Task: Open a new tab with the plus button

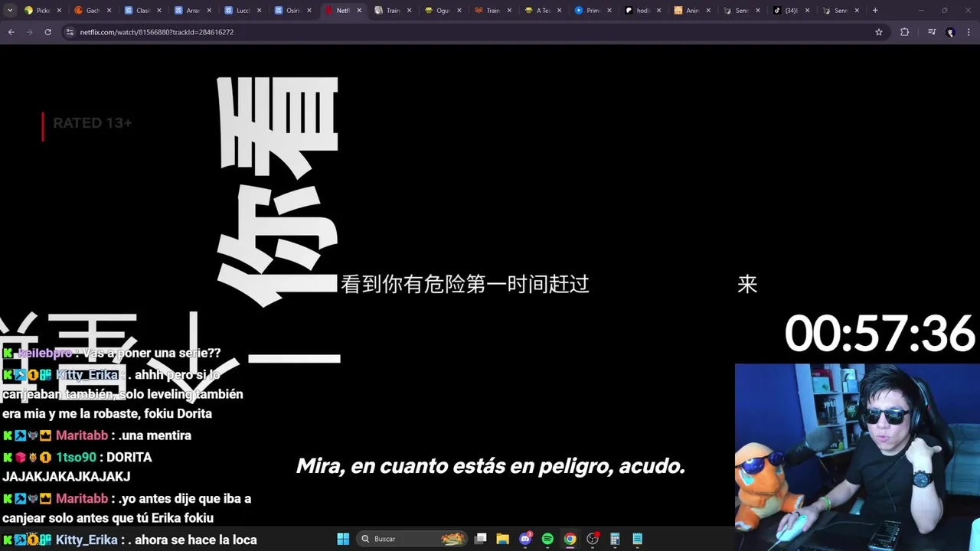Action: click(x=875, y=11)
